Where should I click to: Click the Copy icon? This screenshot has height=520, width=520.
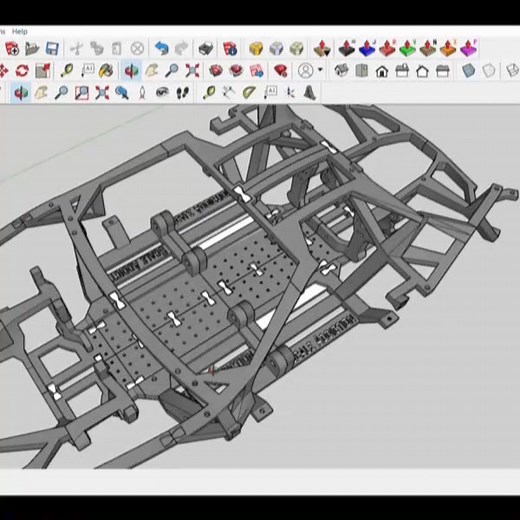pos(96,49)
